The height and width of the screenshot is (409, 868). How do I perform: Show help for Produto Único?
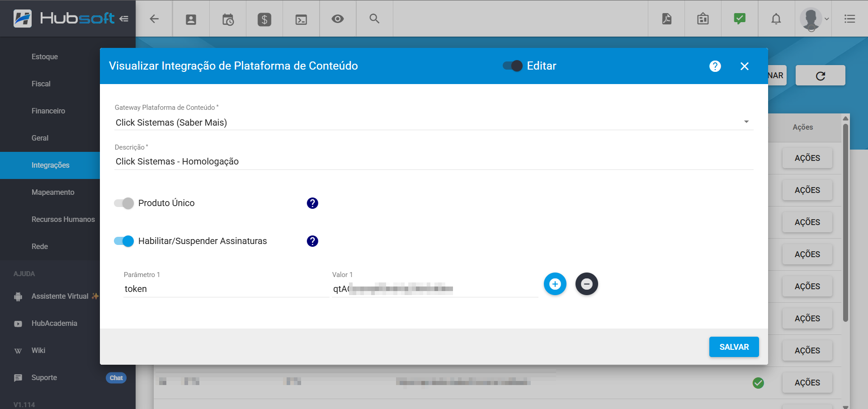point(312,203)
